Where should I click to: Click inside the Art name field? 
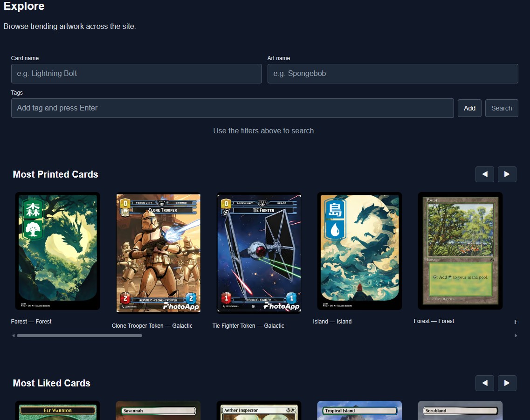[392, 73]
